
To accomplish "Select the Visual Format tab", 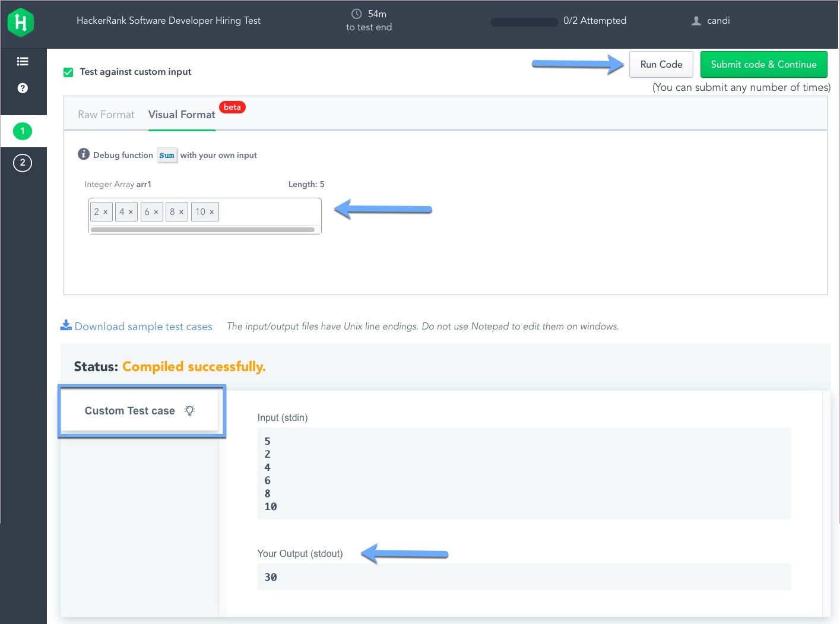I will click(182, 115).
